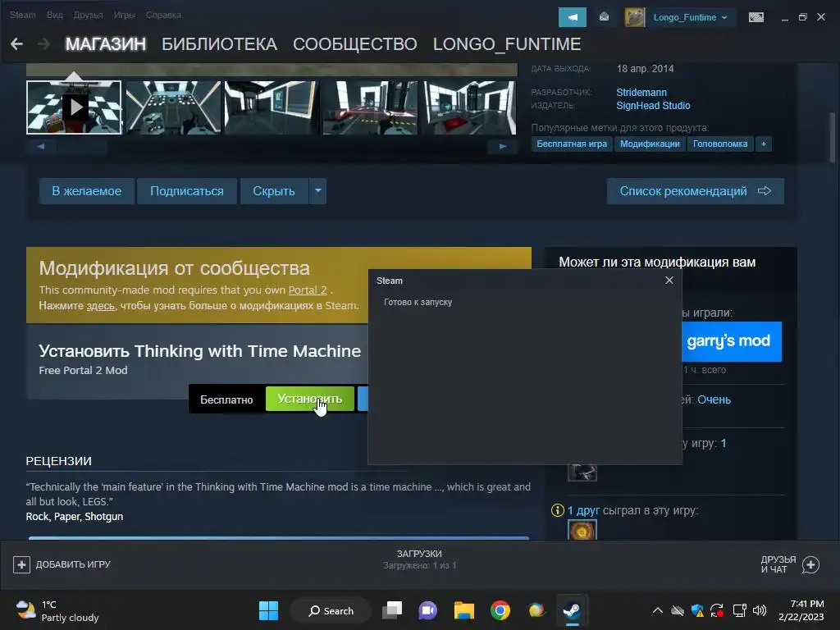Open the 1 друг friends link

click(x=583, y=510)
